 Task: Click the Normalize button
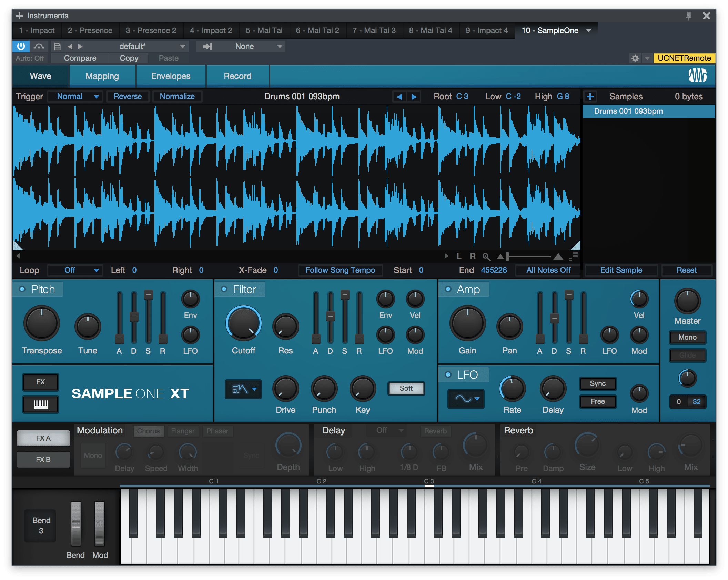point(177,97)
